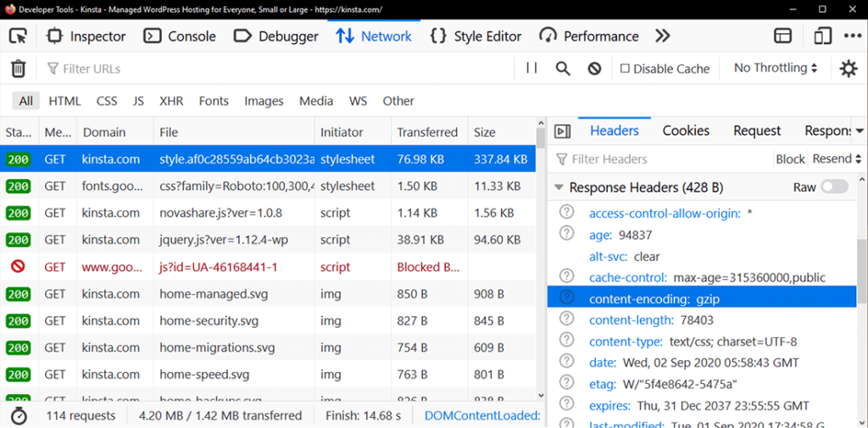Collapse the network details pane icon

[x=561, y=131]
